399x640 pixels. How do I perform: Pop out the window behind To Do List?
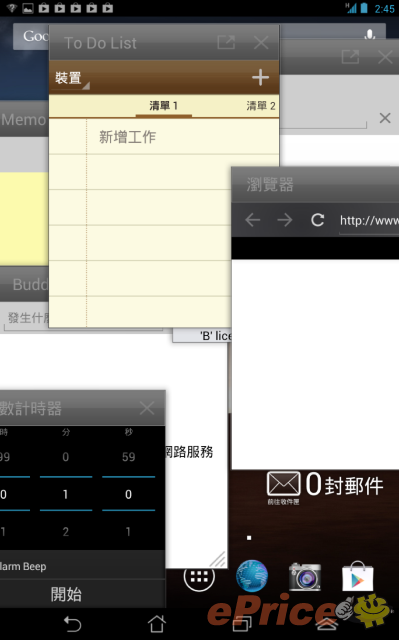pos(350,57)
